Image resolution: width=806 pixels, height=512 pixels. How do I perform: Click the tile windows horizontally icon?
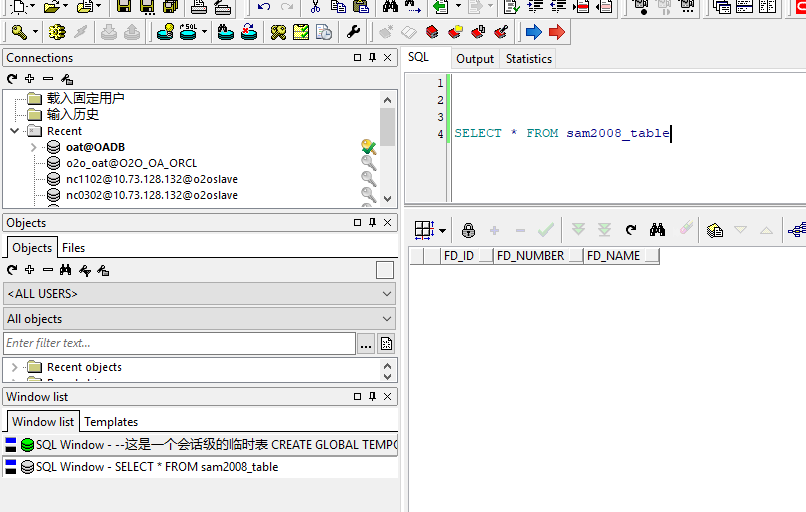tap(744, 7)
